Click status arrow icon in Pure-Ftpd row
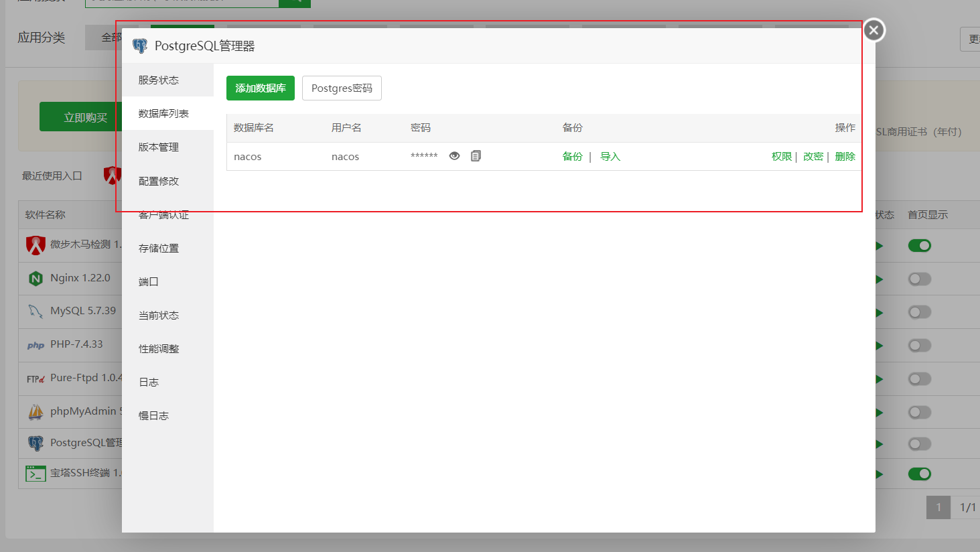 [880, 379]
